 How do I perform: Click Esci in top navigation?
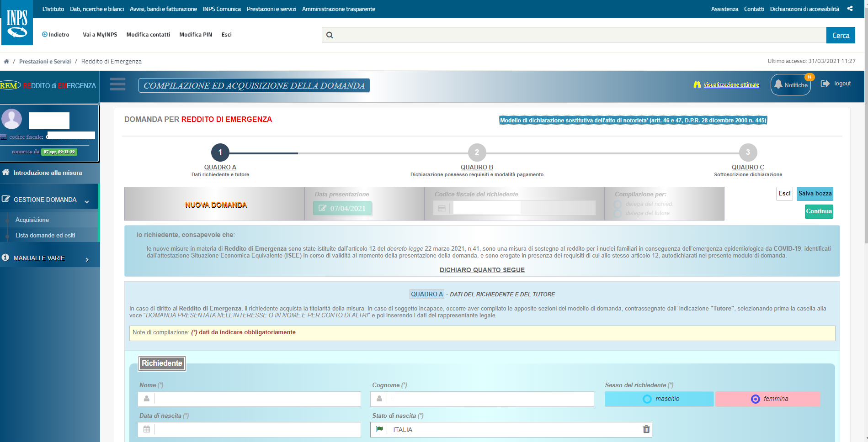pos(226,34)
